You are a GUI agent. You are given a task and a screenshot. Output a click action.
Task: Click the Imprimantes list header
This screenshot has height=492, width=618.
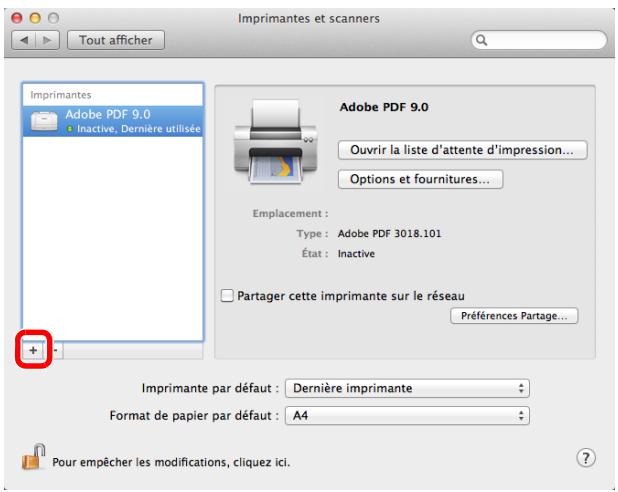[61, 95]
